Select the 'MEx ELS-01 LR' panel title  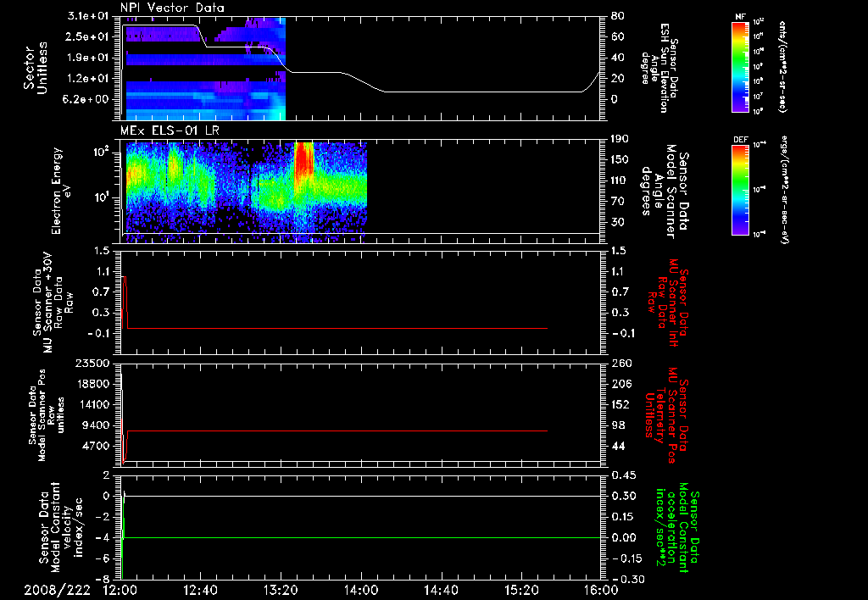click(170, 131)
